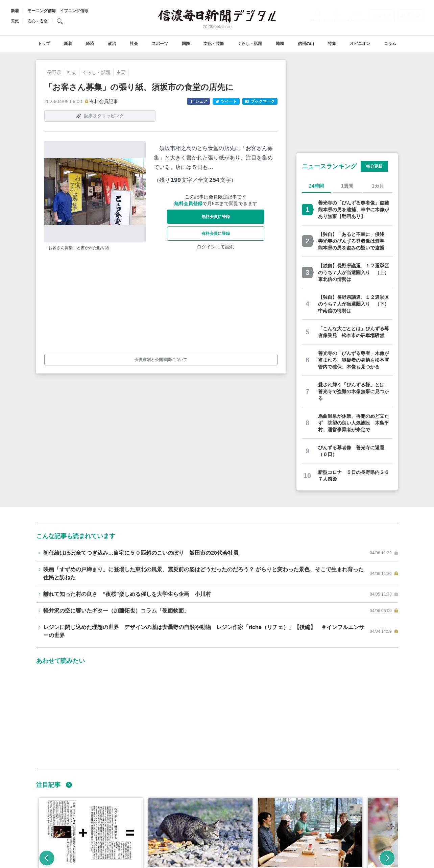This screenshot has height=868, width=434.
Task: Open モーニング信毎 header link
Action: tap(42, 11)
